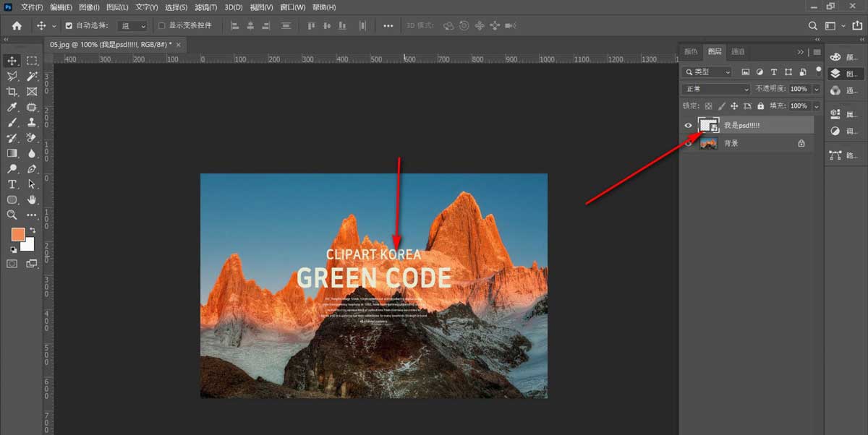Select the Rectangular Marquee tool
Viewport: 868px width, 435px height.
coord(32,61)
